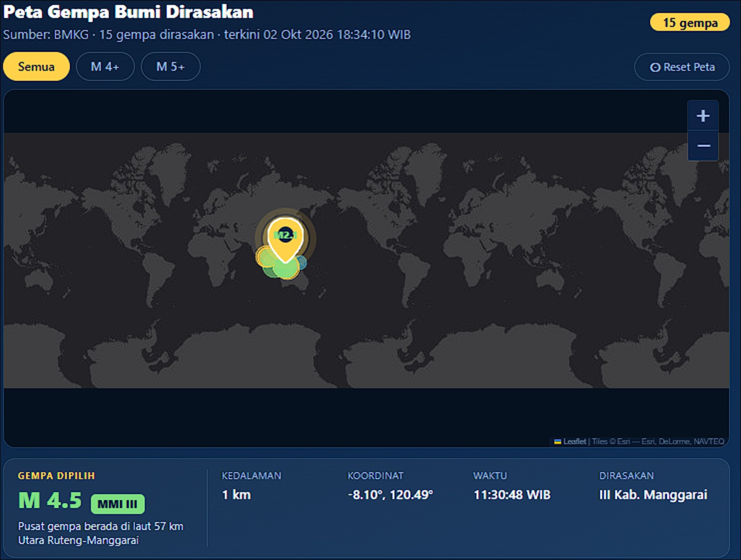Filter earthquakes to M 4+
The image size is (741, 560).
[105, 67]
